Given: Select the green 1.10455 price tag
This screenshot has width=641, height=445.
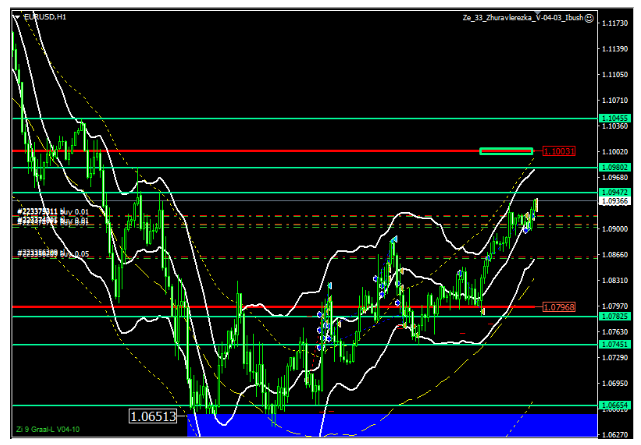Looking at the screenshot, I should (x=613, y=118).
